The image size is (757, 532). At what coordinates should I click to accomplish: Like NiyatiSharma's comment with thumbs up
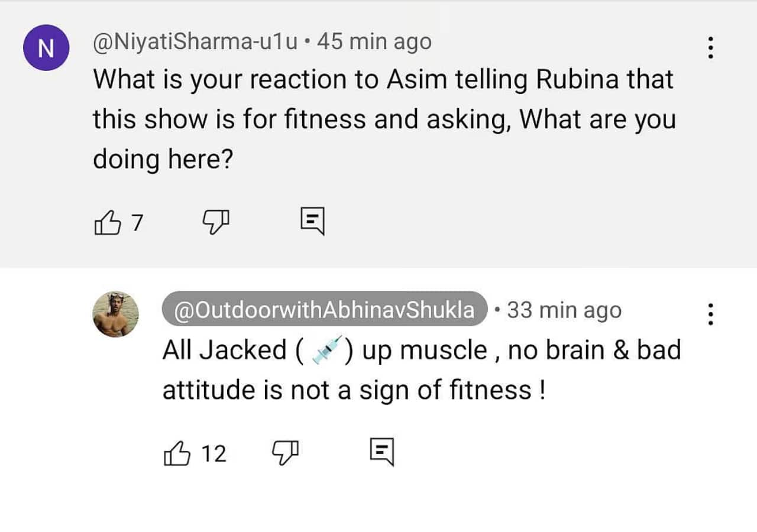(x=107, y=223)
